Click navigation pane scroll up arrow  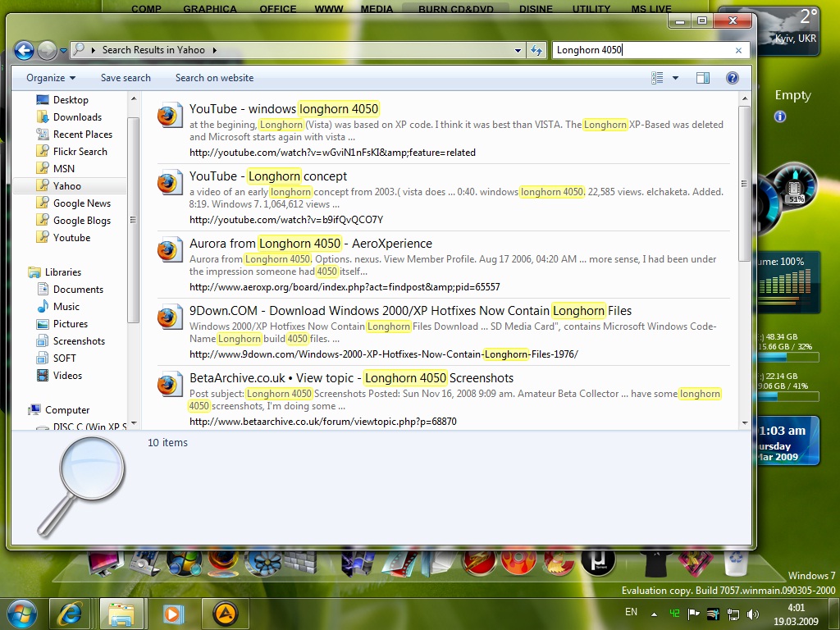pos(134,98)
